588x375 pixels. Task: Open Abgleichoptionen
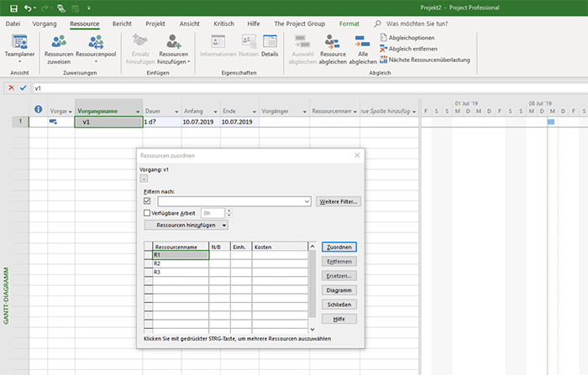(411, 39)
